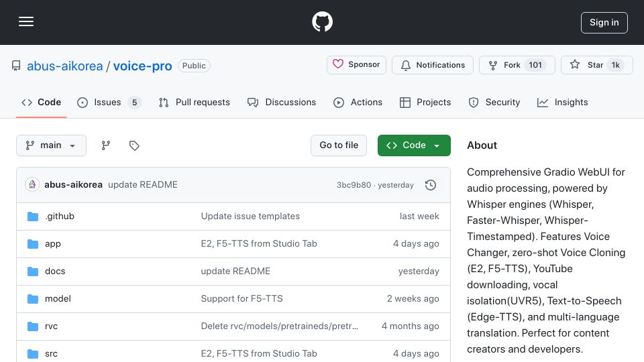
Task: Click the folder icon beside docs
Action: click(33, 271)
